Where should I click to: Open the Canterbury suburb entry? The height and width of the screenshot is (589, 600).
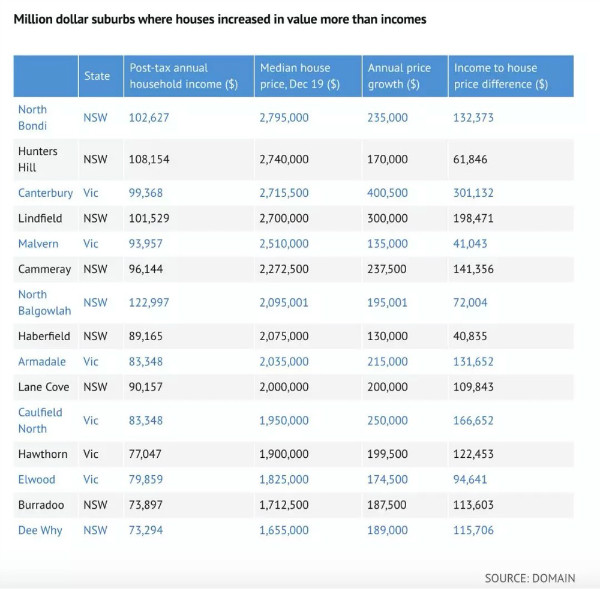coord(45,193)
